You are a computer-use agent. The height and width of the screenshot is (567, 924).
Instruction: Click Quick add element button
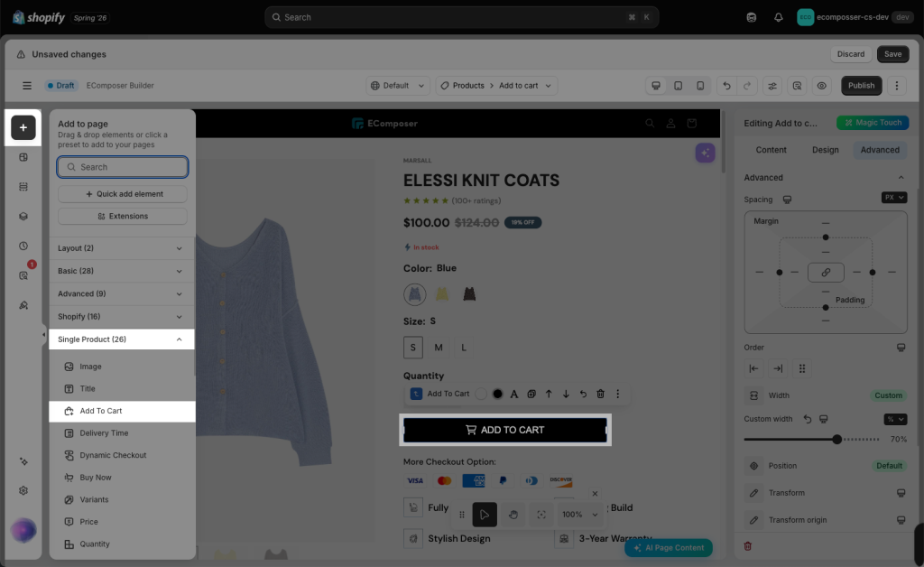[x=123, y=194]
